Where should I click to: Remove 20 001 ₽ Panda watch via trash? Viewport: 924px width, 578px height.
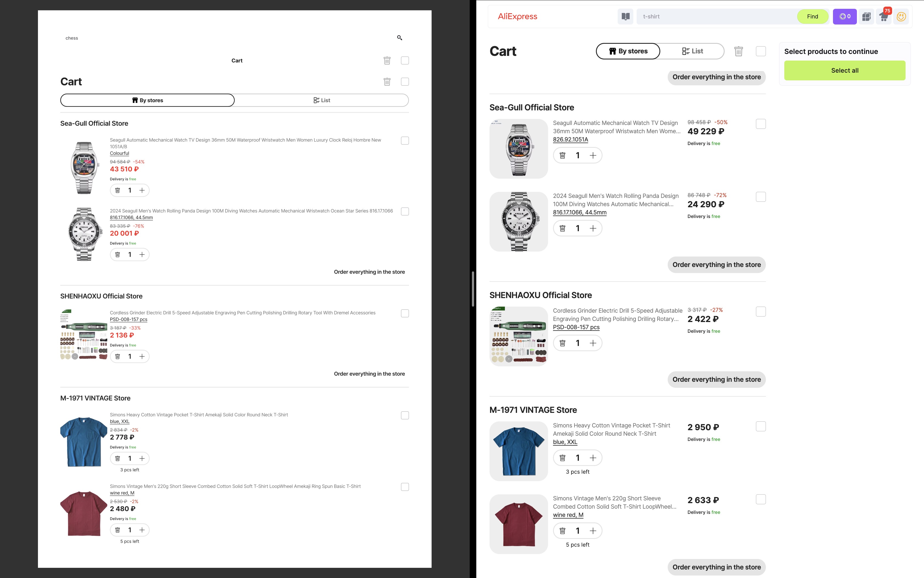point(118,255)
